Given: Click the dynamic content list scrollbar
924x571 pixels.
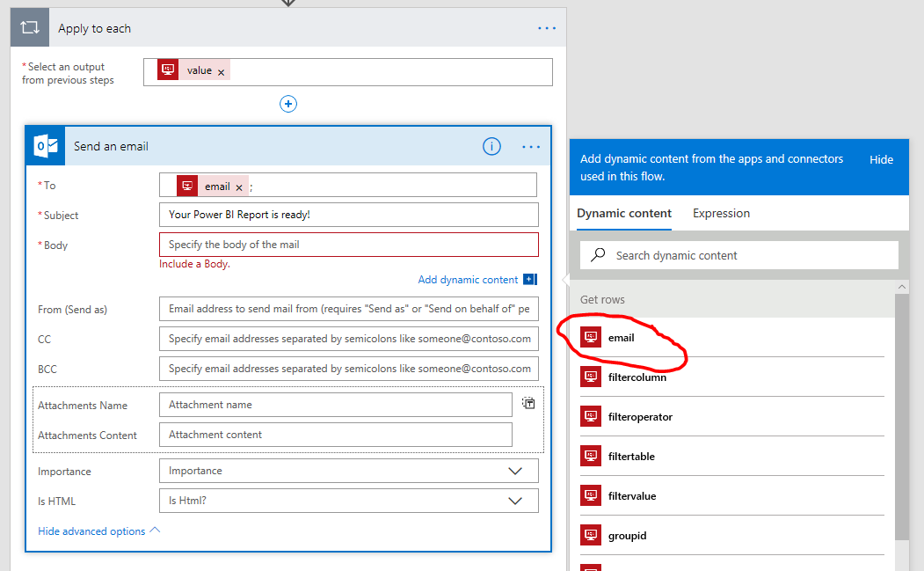Looking at the screenshot, I should [x=902, y=414].
